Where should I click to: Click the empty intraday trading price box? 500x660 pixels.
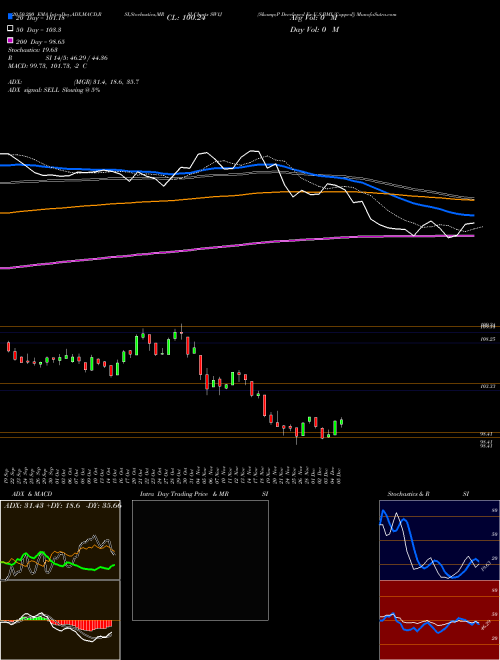(x=200, y=560)
